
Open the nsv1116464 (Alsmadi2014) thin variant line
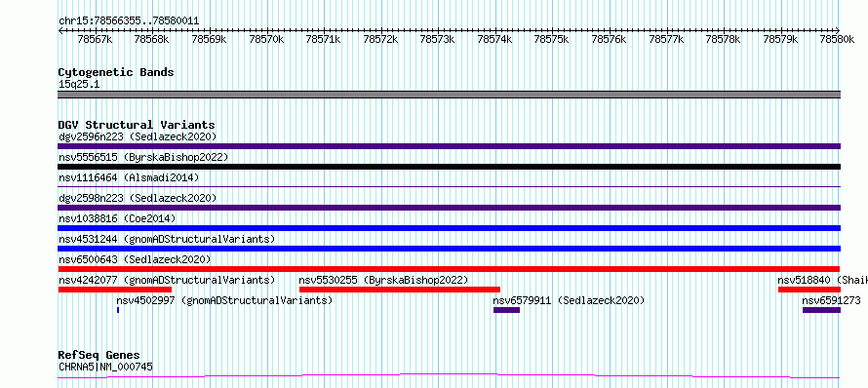(450, 186)
